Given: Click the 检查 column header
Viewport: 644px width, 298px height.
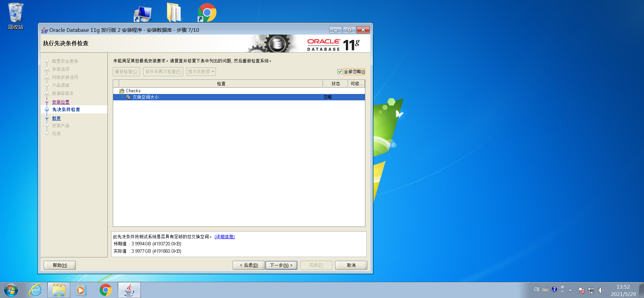Looking at the screenshot, I should (x=221, y=84).
